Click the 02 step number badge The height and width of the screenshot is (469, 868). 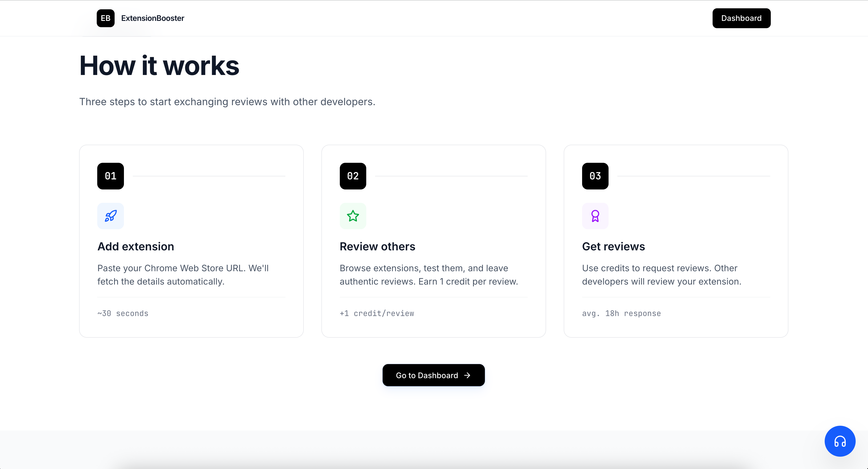(x=353, y=176)
